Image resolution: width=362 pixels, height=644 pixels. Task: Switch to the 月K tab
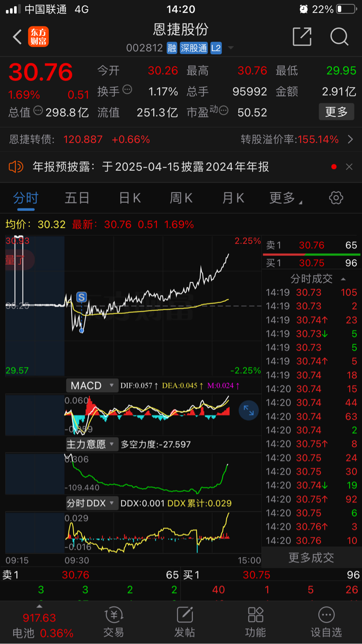[233, 198]
